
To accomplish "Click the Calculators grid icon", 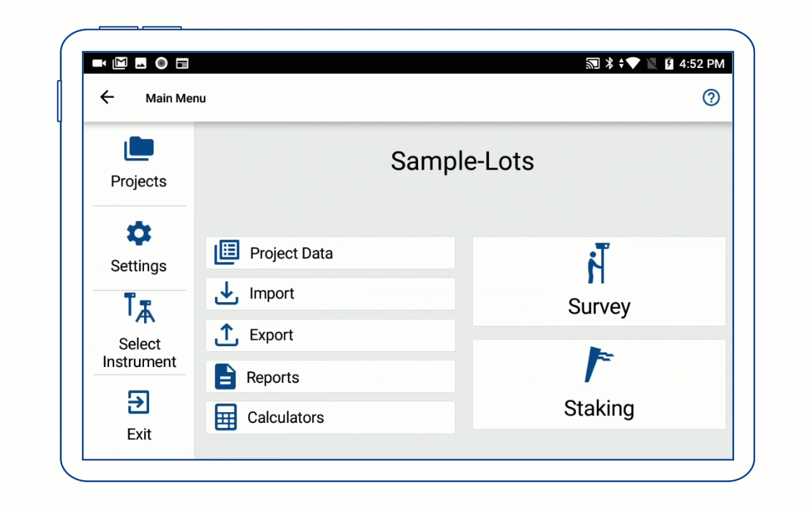I will point(226,417).
